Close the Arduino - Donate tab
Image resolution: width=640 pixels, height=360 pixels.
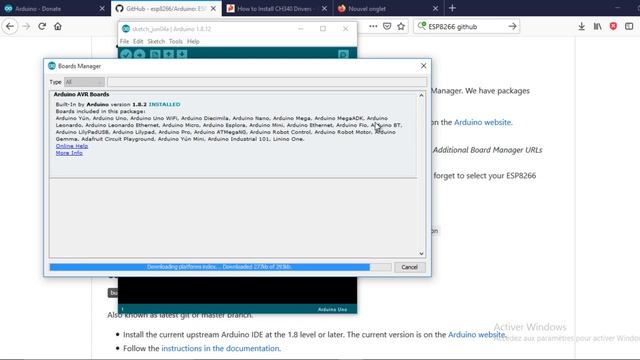[102, 9]
